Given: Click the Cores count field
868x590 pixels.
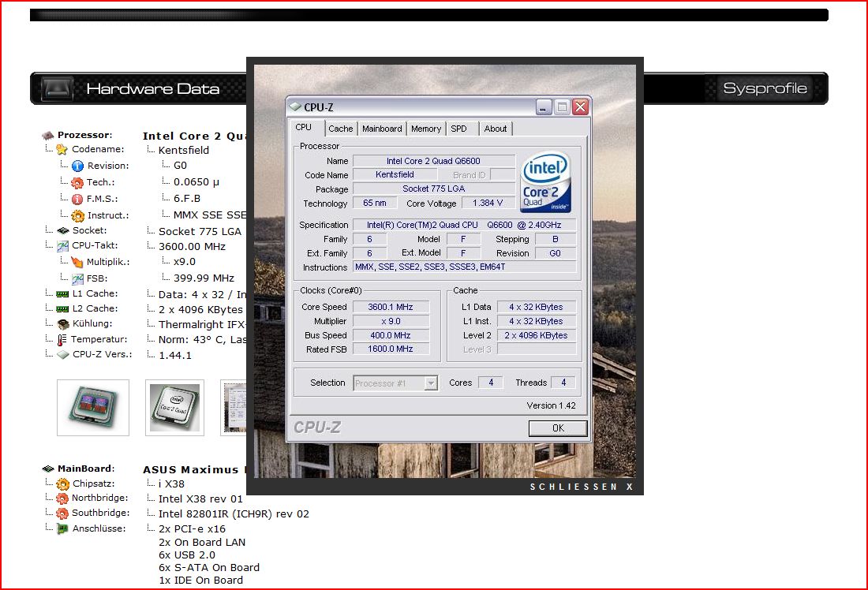Looking at the screenshot, I should pos(491,383).
